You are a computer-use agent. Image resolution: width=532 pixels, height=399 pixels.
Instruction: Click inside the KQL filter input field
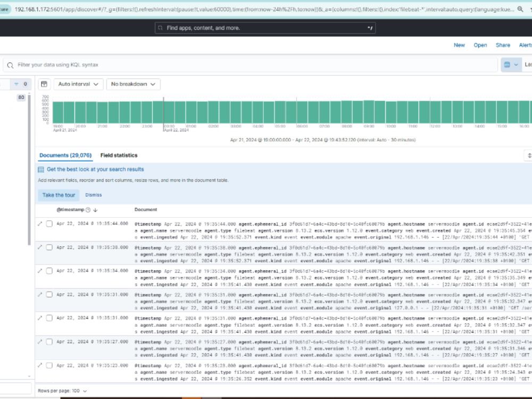tap(213, 64)
